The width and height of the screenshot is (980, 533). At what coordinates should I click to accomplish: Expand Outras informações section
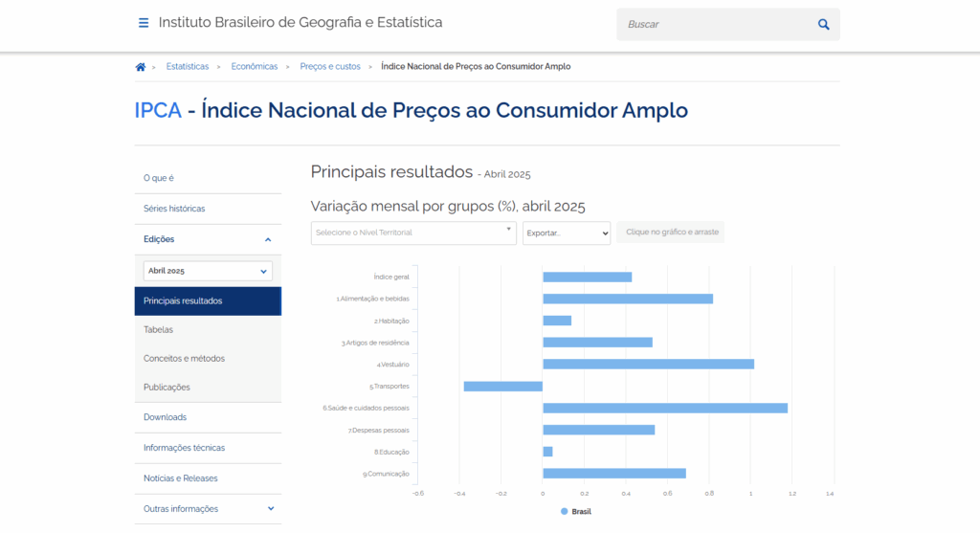[x=270, y=509]
